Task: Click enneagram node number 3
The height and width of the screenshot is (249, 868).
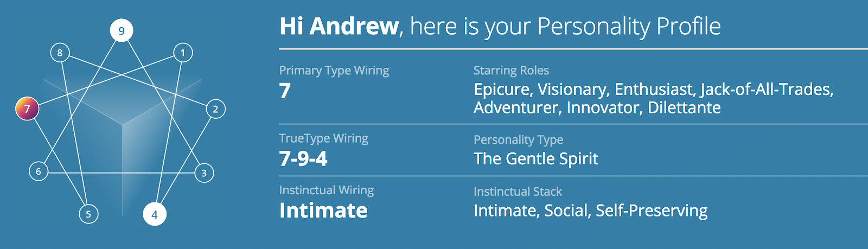Action: click(x=204, y=173)
